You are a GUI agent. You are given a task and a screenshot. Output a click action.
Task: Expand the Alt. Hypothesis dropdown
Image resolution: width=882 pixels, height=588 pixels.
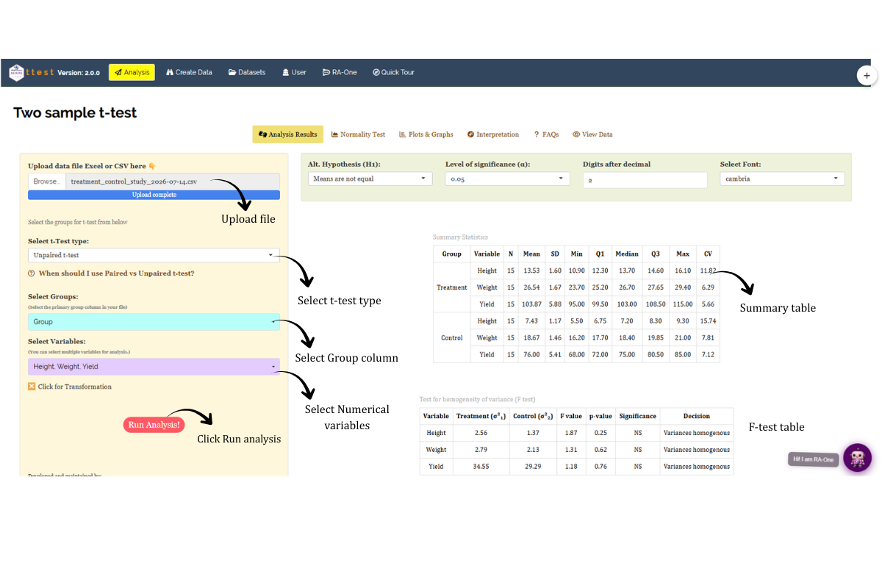tap(370, 179)
